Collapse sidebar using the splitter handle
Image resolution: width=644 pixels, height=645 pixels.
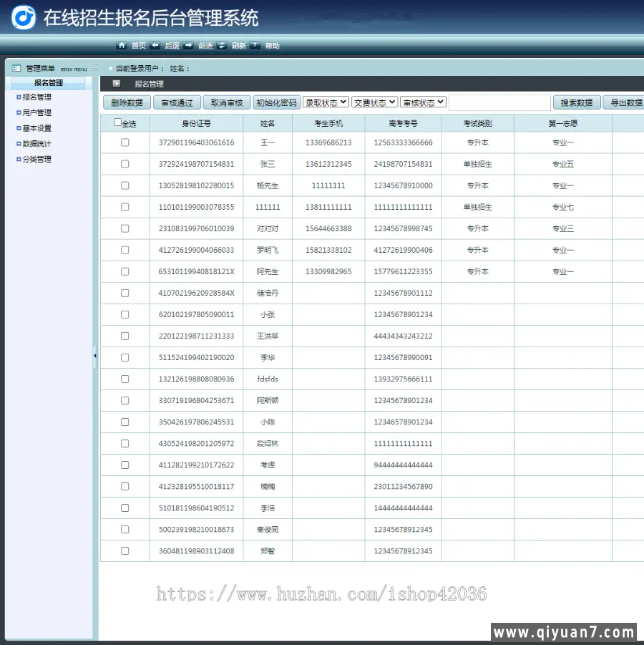(94, 356)
